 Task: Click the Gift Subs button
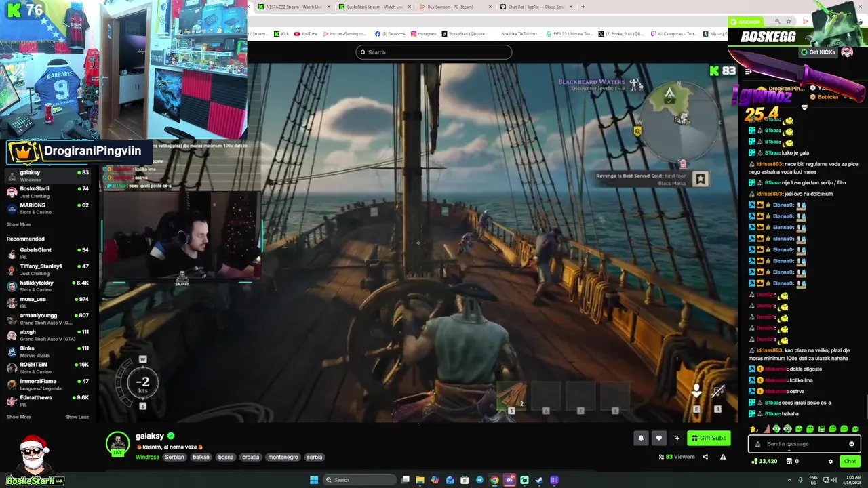[709, 438]
